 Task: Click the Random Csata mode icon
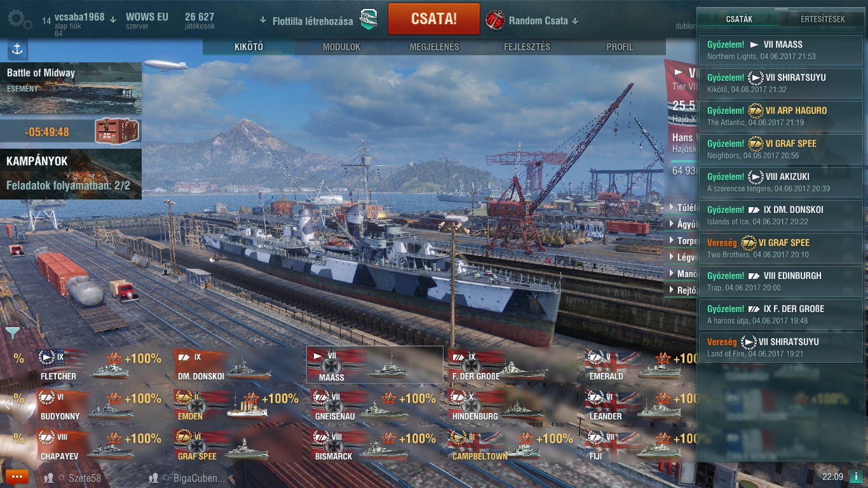click(x=495, y=20)
